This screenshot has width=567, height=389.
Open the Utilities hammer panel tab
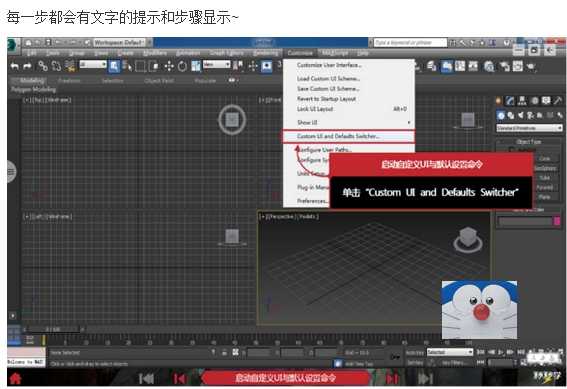(x=557, y=101)
